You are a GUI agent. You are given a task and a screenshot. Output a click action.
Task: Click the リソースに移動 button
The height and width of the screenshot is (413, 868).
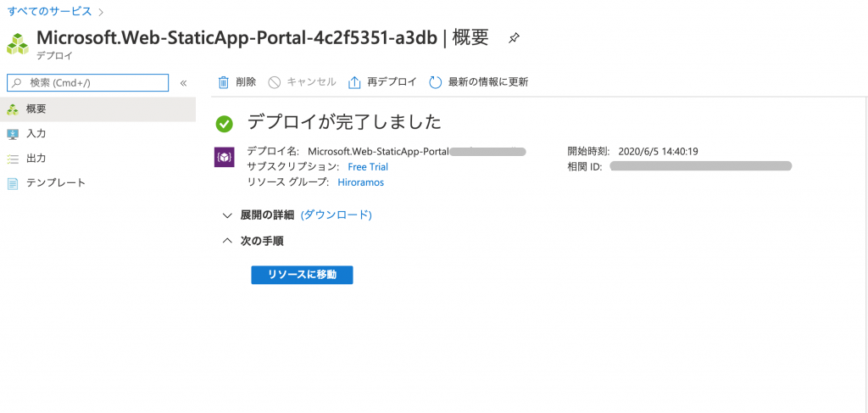point(302,275)
